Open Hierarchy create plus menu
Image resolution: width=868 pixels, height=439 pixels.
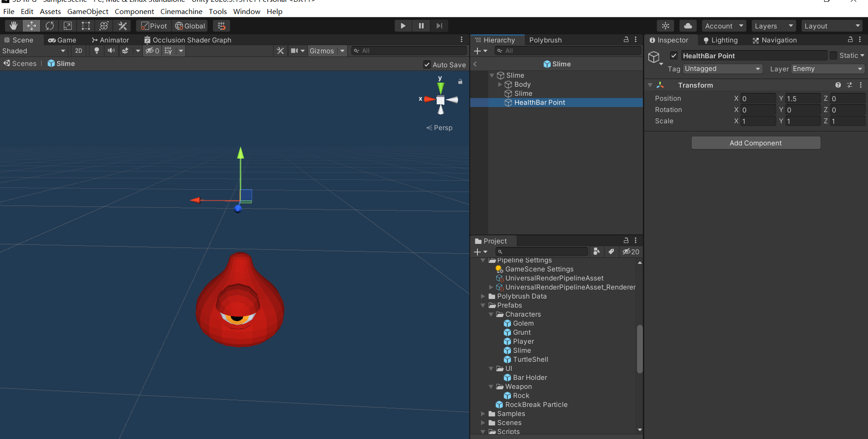click(481, 51)
